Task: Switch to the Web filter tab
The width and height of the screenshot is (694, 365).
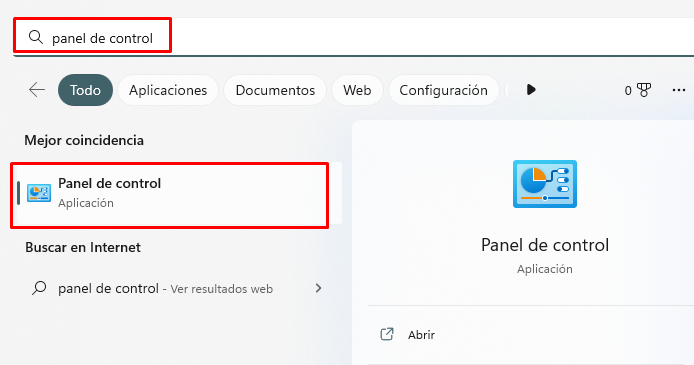Action: (x=357, y=90)
